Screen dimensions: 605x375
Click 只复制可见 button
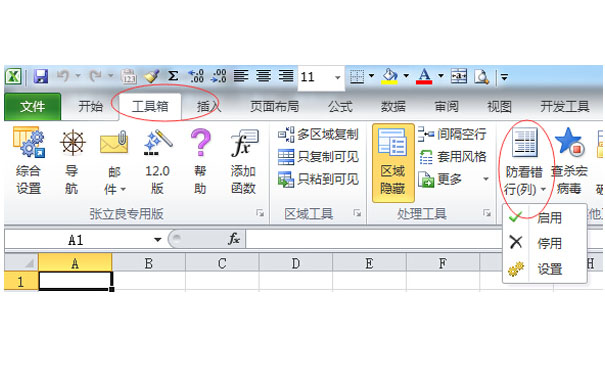coord(318,157)
